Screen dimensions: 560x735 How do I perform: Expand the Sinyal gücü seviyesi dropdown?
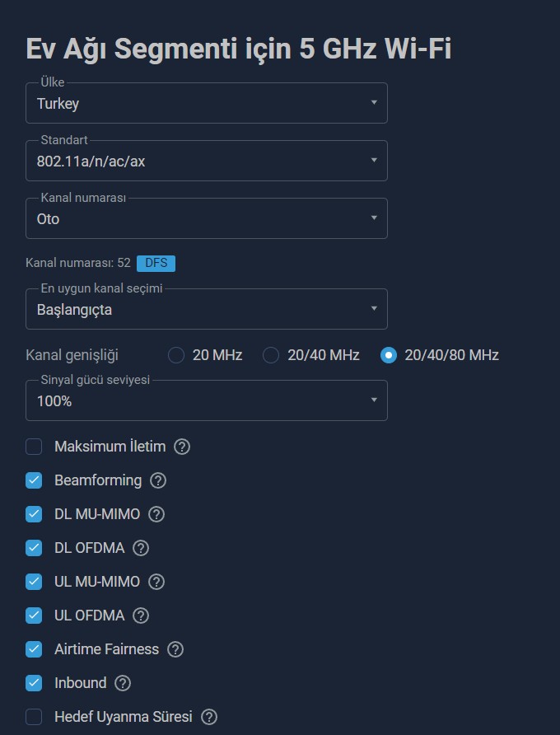(x=207, y=400)
